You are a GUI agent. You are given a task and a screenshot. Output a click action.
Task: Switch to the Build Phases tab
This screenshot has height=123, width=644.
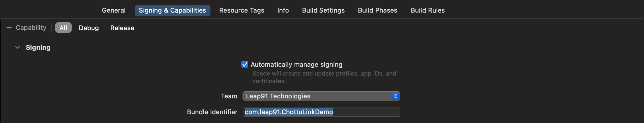coord(377,10)
